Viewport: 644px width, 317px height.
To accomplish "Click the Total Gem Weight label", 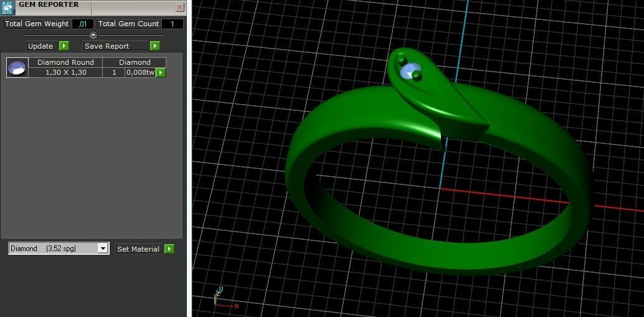I will coord(37,24).
